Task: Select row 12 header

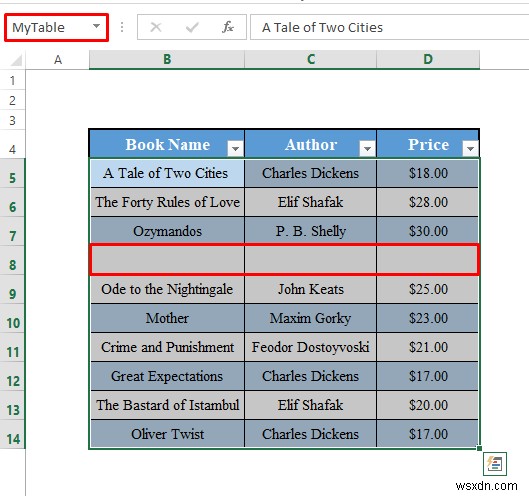Action: click(x=12, y=377)
